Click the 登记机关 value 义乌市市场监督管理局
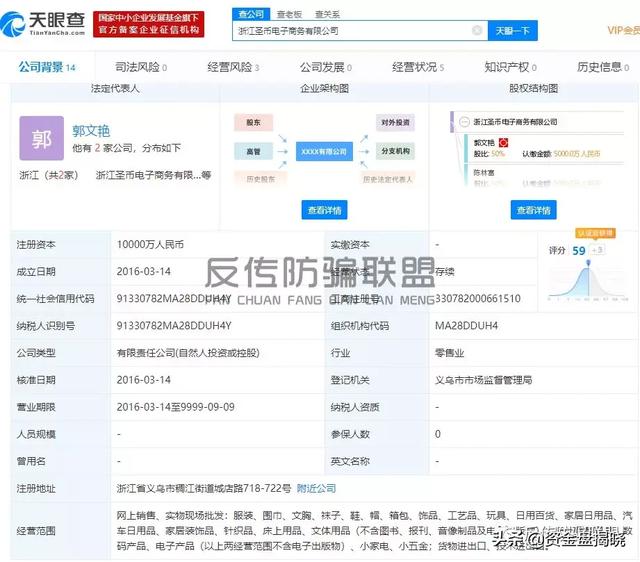Viewport: 640px width, 562px height. (484, 380)
